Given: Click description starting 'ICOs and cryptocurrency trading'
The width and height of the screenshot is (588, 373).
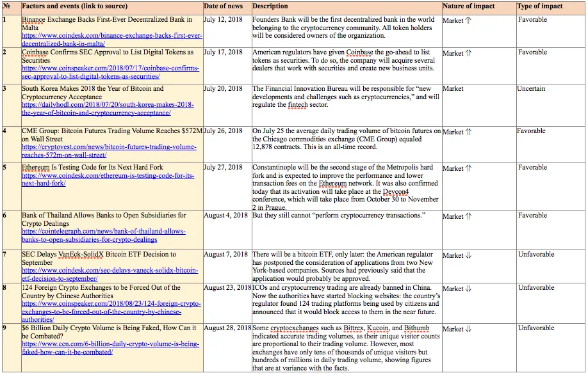Looking at the screenshot, I should pos(346,299).
